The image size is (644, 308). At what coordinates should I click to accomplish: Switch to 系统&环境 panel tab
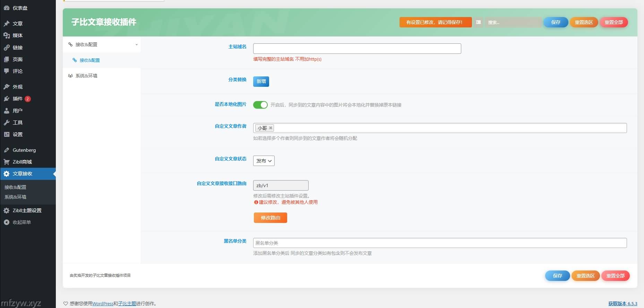click(x=86, y=76)
